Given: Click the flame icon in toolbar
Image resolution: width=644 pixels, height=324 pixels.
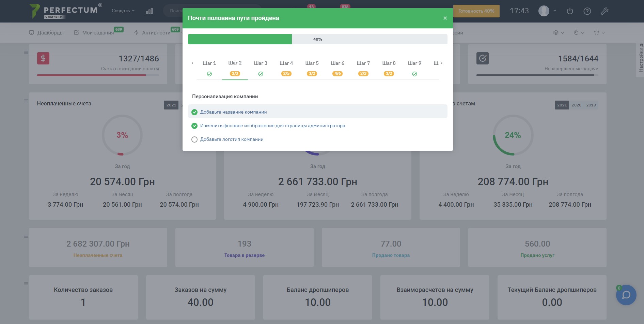Looking at the screenshot, I should pyautogui.click(x=576, y=33).
